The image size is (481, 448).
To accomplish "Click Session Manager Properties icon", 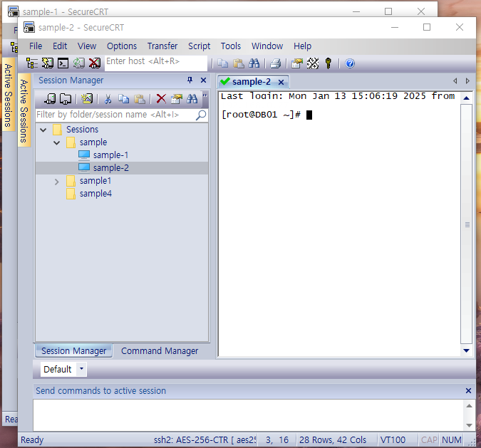I will click(177, 99).
